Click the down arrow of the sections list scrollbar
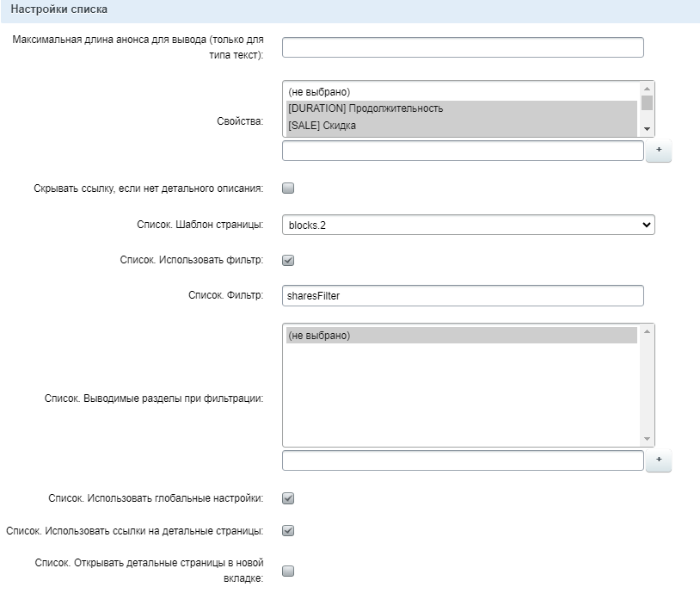This screenshot has width=700, height=593. [x=648, y=439]
